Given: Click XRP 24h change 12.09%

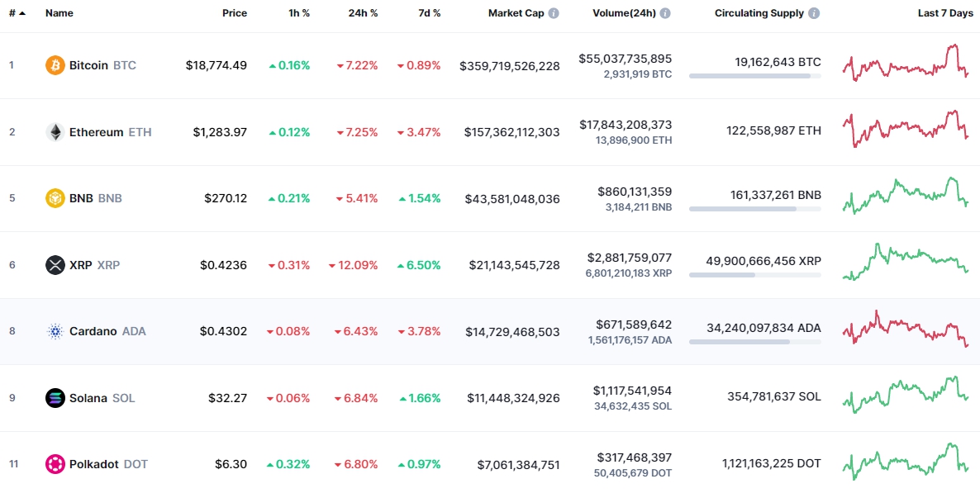Looking at the screenshot, I should [353, 265].
